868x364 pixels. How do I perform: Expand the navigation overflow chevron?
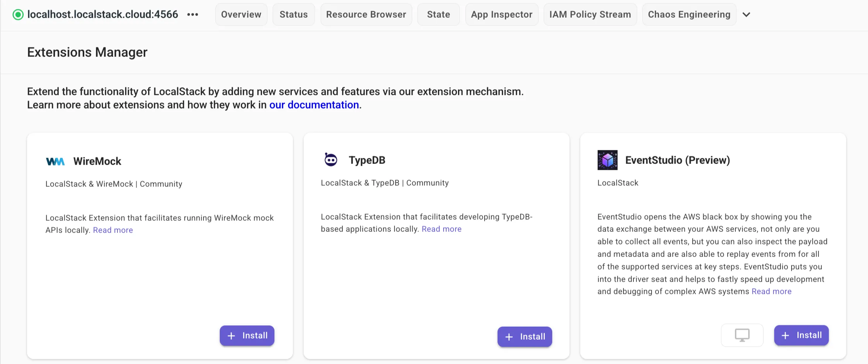746,15
